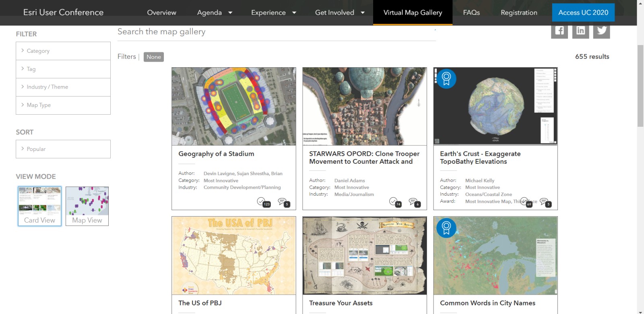Open the Experience dropdown menu
The width and height of the screenshot is (644, 314).
[274, 12]
